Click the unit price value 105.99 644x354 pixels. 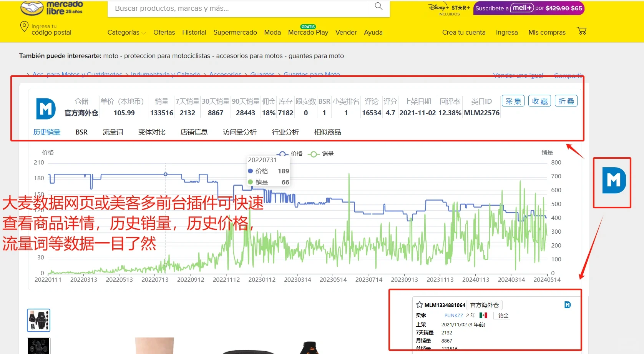[x=124, y=113]
